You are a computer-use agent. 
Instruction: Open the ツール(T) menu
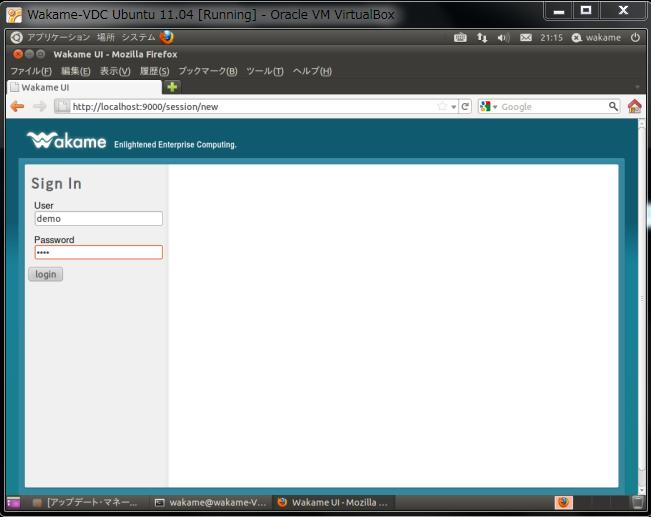pyautogui.click(x=265, y=71)
